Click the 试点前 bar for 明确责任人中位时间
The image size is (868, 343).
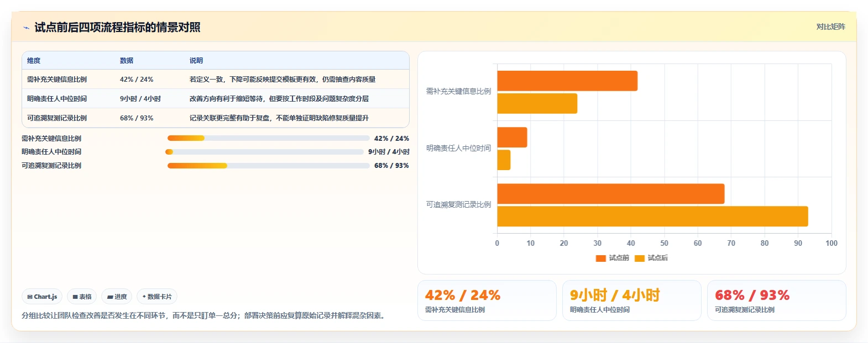pyautogui.click(x=513, y=138)
